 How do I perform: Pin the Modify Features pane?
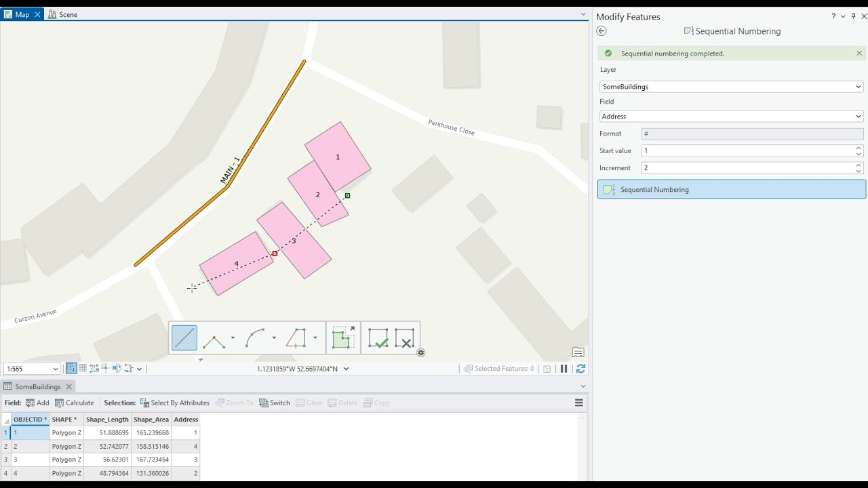853,16
